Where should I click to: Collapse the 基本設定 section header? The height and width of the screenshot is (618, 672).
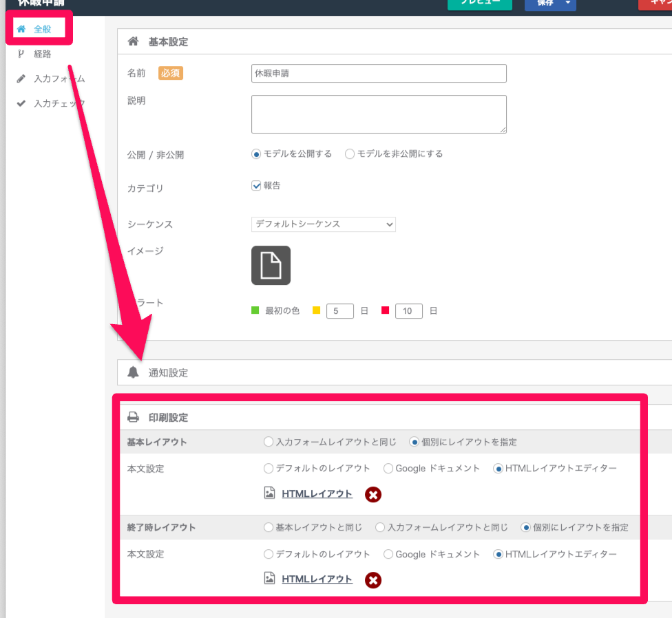395,41
